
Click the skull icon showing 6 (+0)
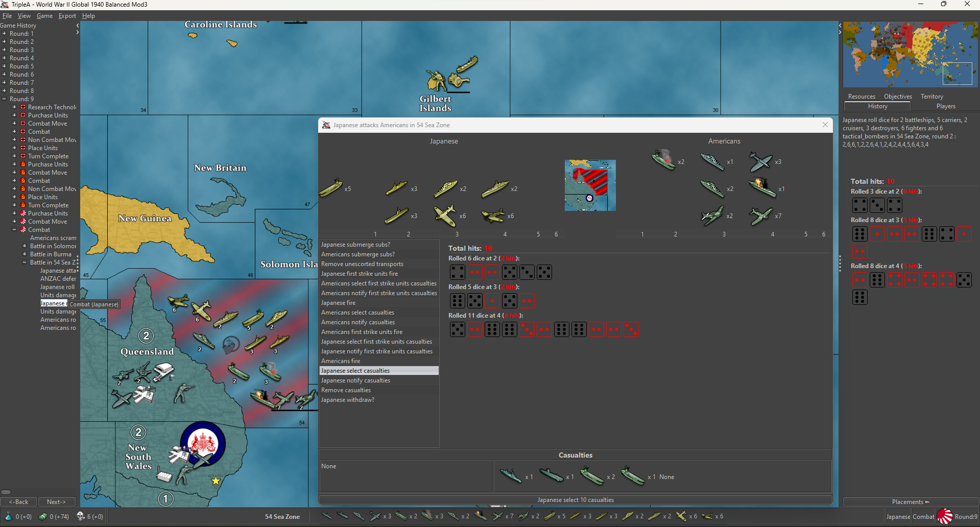81,516
